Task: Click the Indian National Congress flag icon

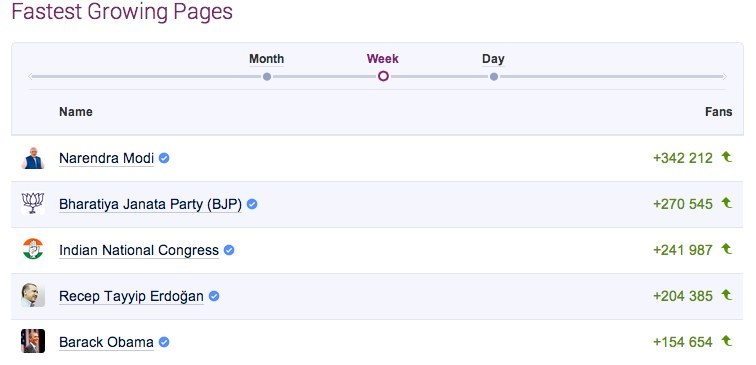Action: [33, 250]
